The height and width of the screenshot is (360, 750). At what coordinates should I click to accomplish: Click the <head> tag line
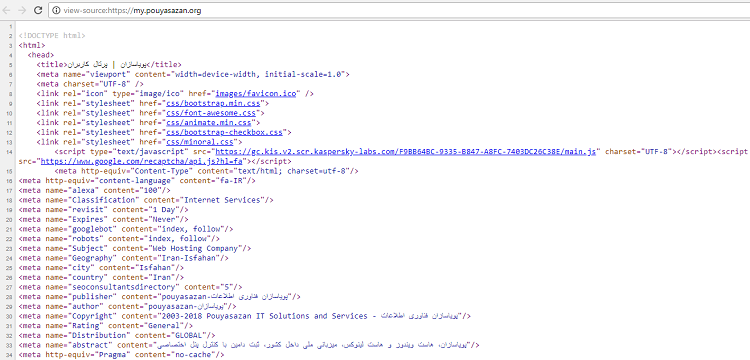41,55
